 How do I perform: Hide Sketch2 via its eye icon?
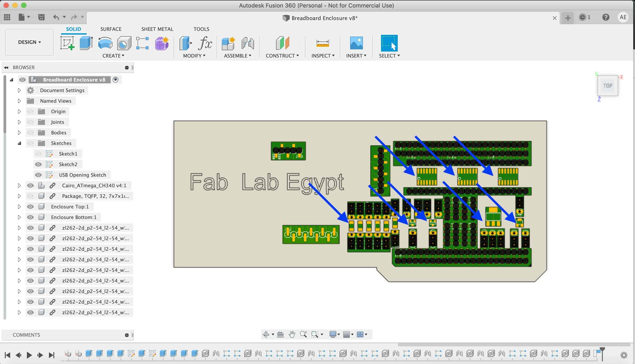pos(38,164)
